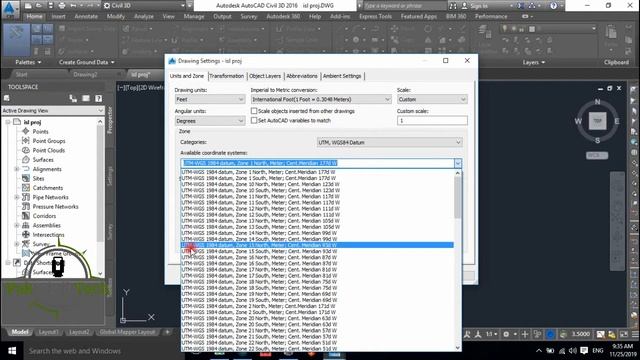Open the Annotate ribbon tab

86,16
